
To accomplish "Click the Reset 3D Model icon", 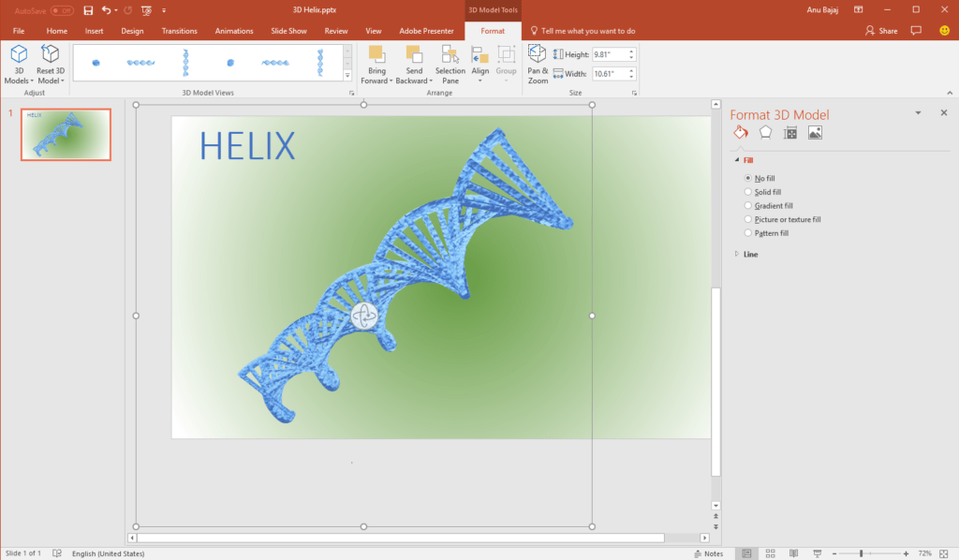I will (x=51, y=54).
